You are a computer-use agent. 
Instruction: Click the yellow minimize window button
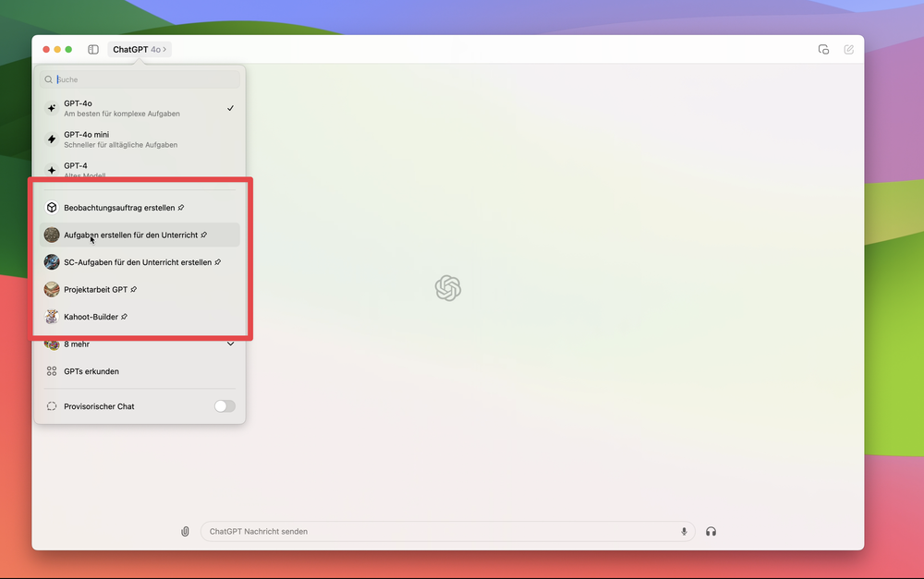point(57,50)
